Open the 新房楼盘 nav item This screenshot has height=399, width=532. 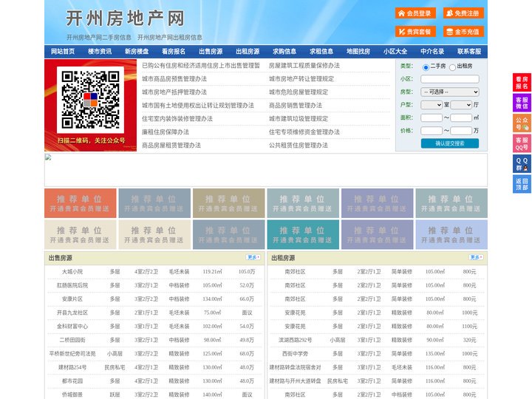[137, 52]
